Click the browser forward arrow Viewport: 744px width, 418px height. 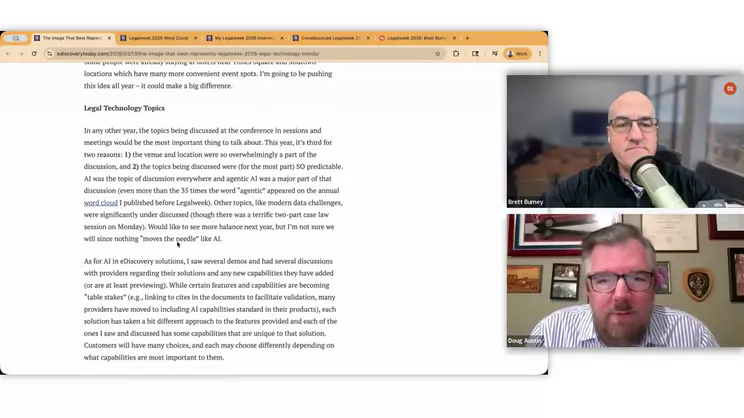[x=21, y=54]
